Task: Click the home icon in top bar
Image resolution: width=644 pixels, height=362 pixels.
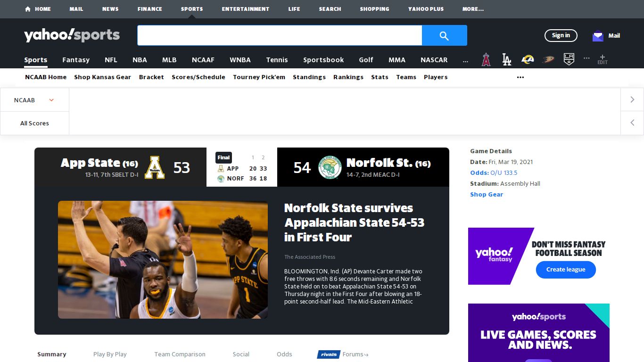Action: (28, 9)
